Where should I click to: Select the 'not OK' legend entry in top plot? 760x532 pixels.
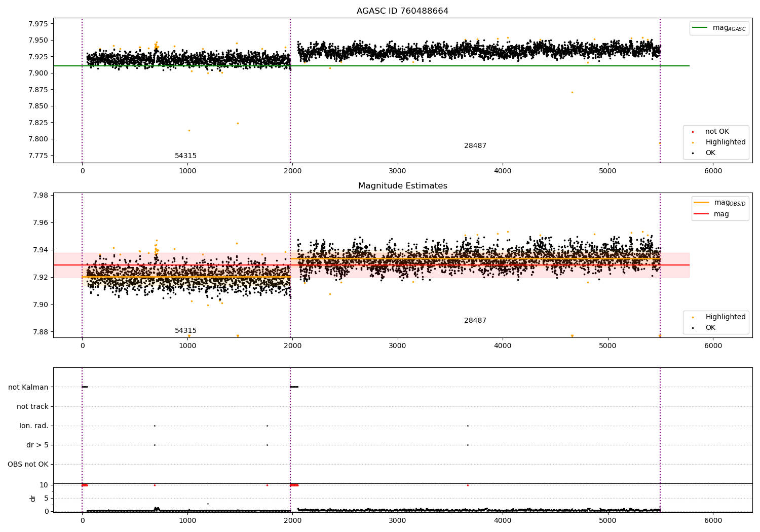[x=717, y=132]
